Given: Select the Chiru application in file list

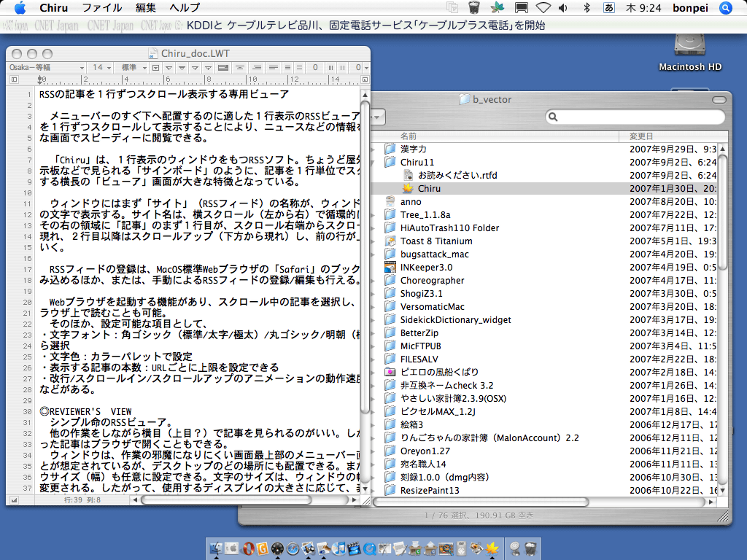Looking at the screenshot, I should (x=429, y=188).
